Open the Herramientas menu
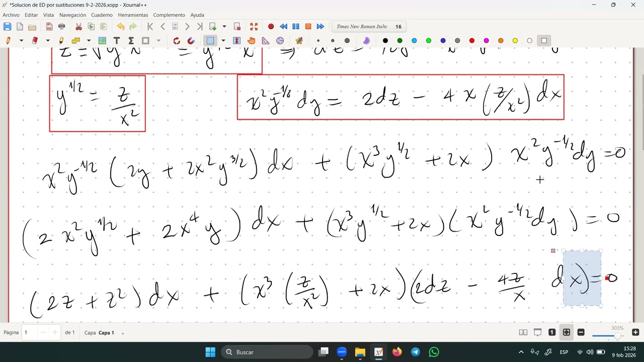This screenshot has height=362, width=644. [133, 15]
